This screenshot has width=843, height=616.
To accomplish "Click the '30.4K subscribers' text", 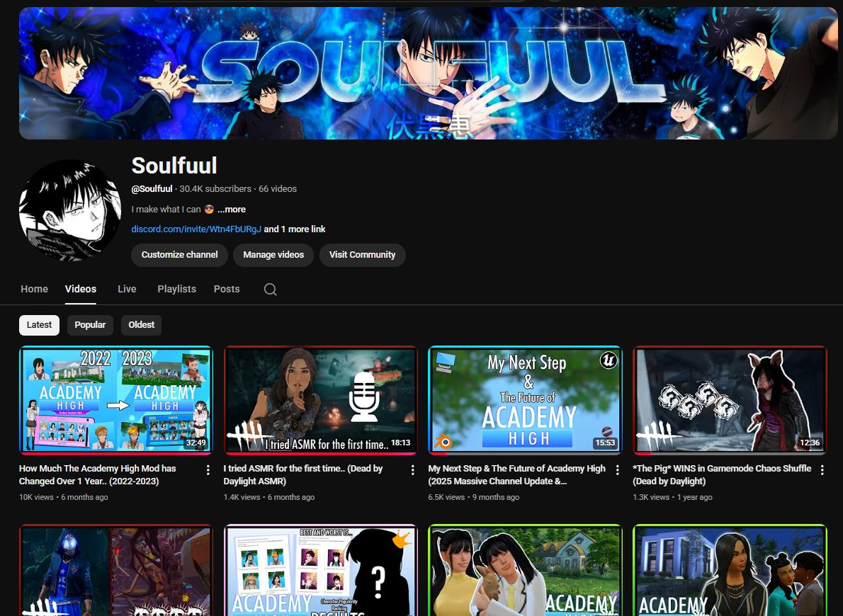I will tap(215, 188).
